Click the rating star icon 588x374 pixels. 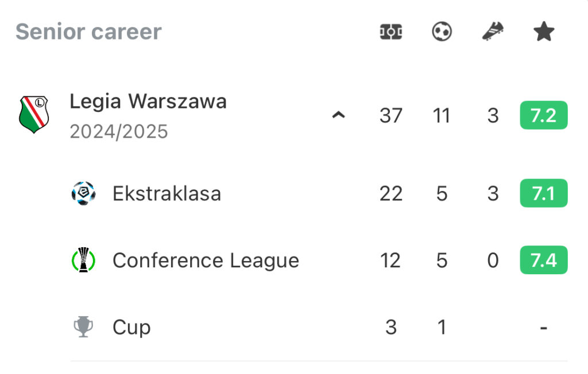pyautogui.click(x=544, y=32)
